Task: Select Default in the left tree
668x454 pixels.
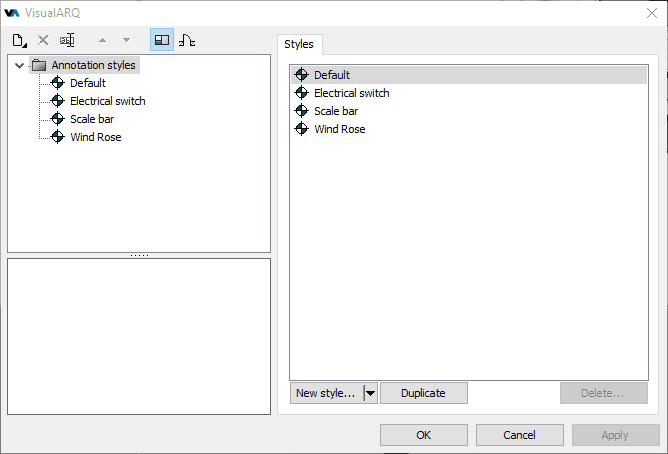Action: click(88, 83)
